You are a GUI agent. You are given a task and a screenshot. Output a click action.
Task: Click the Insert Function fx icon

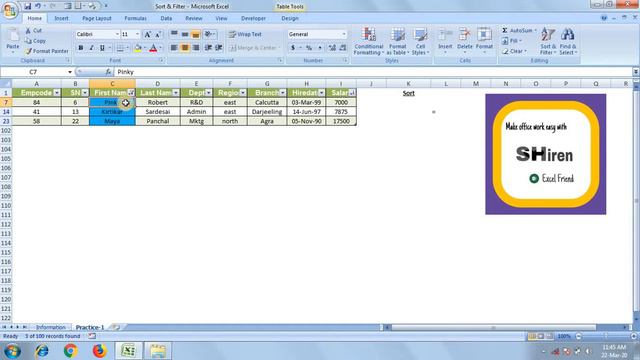[108, 72]
